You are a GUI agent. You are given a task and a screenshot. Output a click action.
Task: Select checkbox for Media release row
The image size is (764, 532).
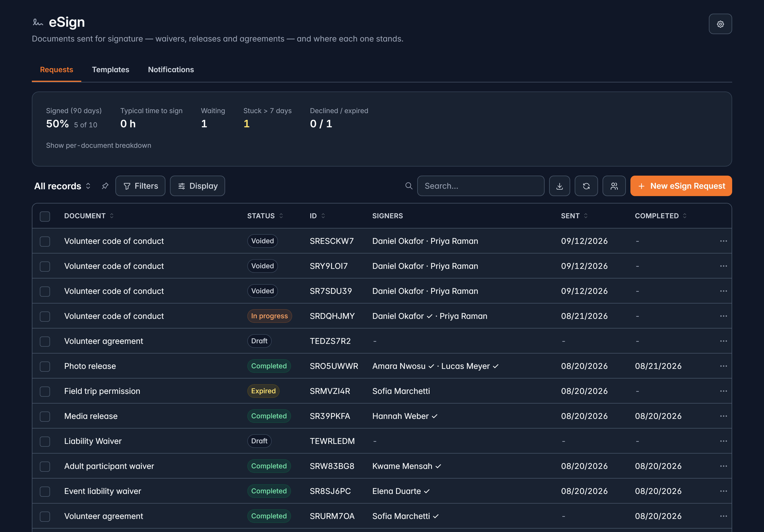(45, 416)
